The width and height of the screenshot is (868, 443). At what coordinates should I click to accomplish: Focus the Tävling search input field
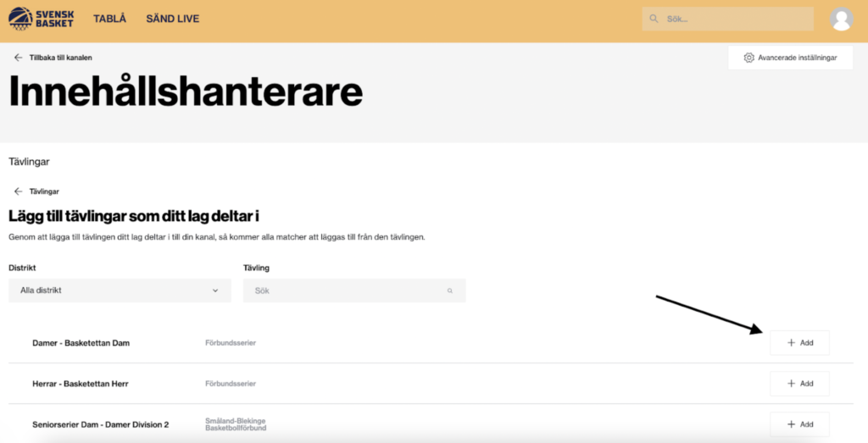pyautogui.click(x=348, y=291)
